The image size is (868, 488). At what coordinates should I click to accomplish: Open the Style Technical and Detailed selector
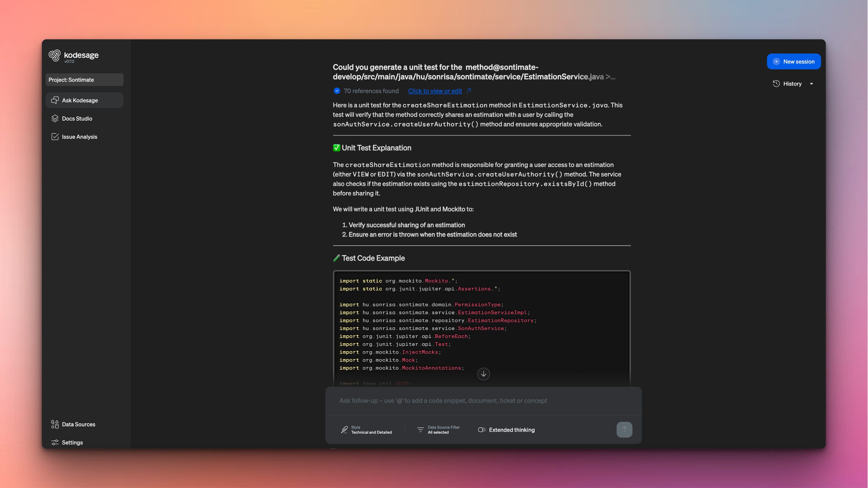[x=367, y=430]
